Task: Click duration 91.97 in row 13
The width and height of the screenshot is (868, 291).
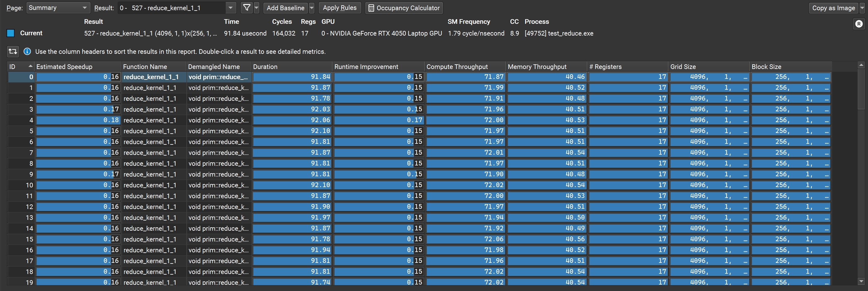Action: pos(292,218)
